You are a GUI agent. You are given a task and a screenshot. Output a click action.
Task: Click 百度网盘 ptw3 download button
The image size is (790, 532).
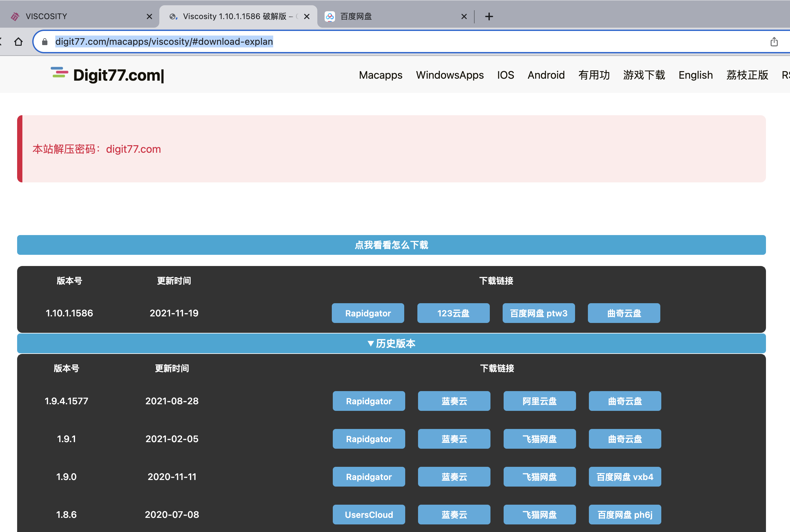pos(538,313)
